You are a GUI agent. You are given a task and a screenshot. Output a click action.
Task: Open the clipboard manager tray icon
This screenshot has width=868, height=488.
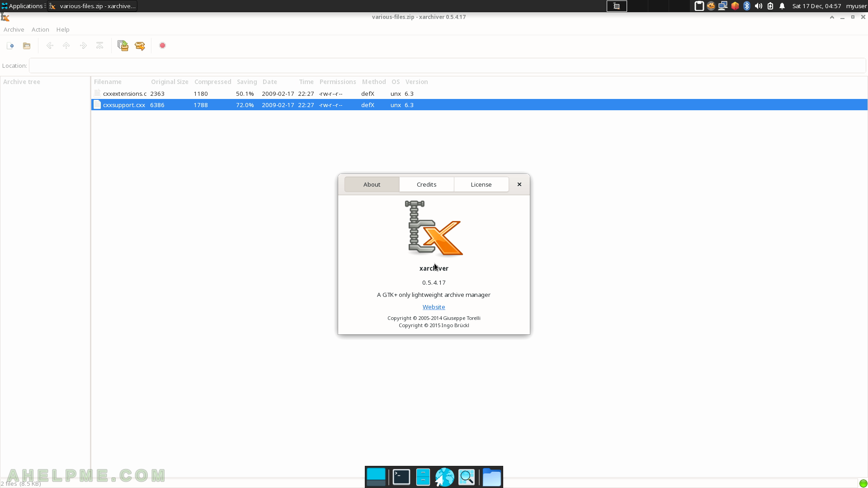[x=699, y=6]
